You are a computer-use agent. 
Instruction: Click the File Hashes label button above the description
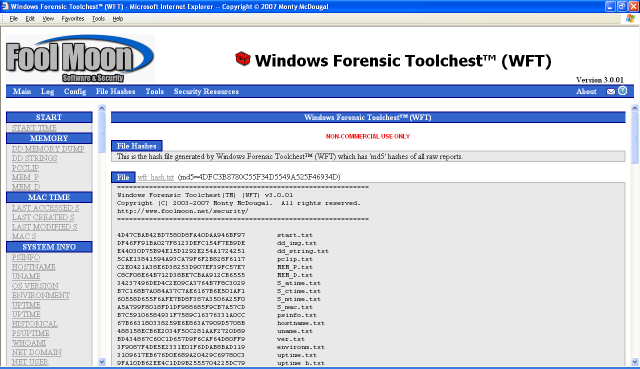pos(137,146)
